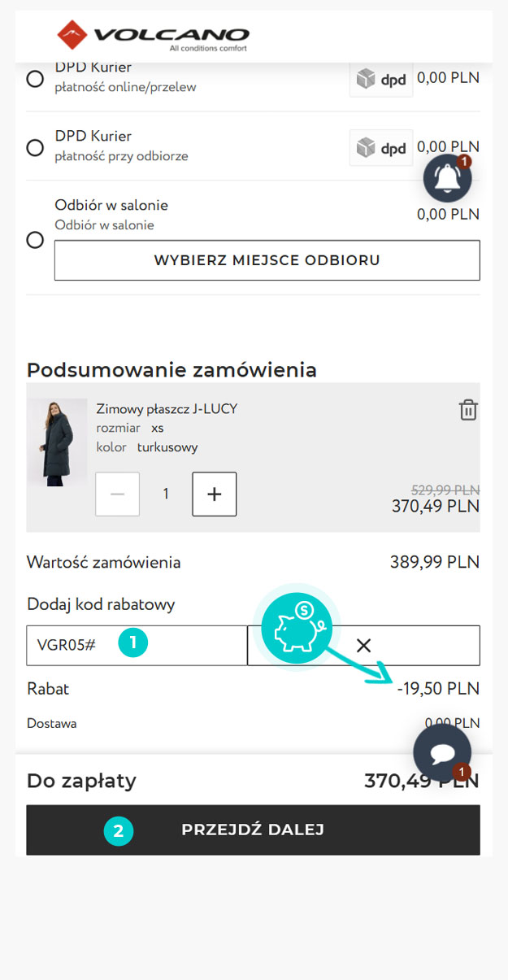
Task: Open Zimowy płaszcz J-LUCY product name
Action: pos(167,408)
